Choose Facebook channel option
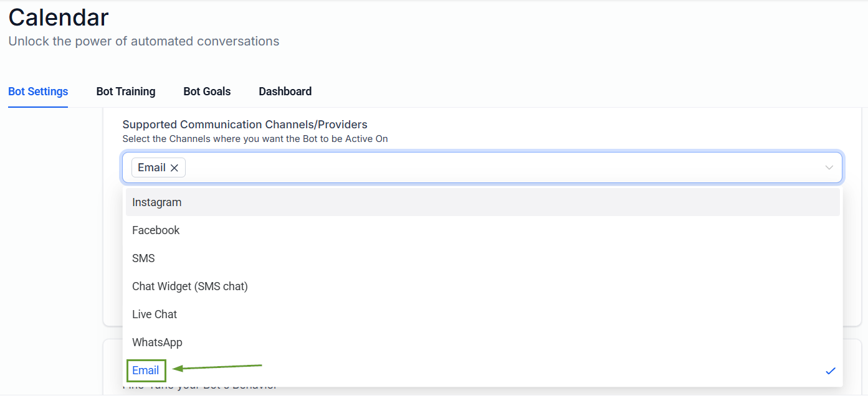This screenshot has height=401, width=868. coord(156,230)
